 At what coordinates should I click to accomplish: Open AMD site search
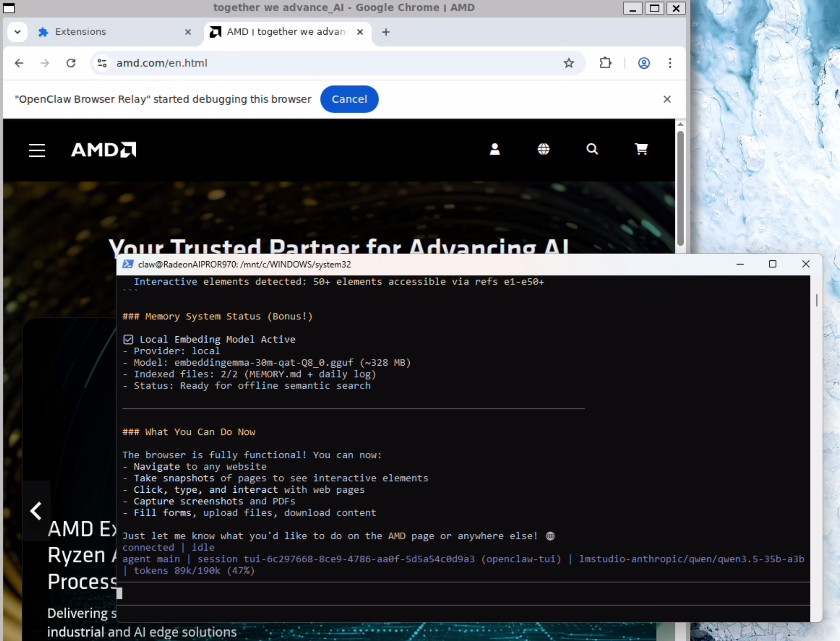pos(592,149)
